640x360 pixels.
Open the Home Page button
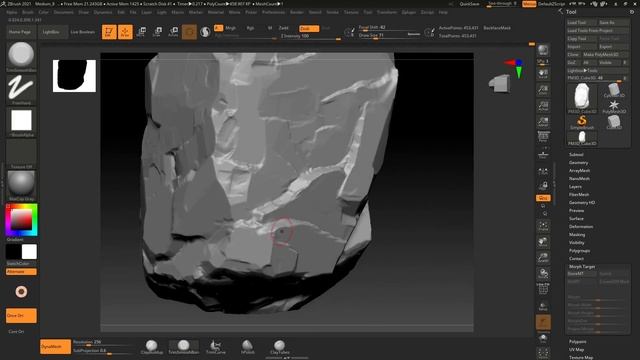click(x=20, y=32)
